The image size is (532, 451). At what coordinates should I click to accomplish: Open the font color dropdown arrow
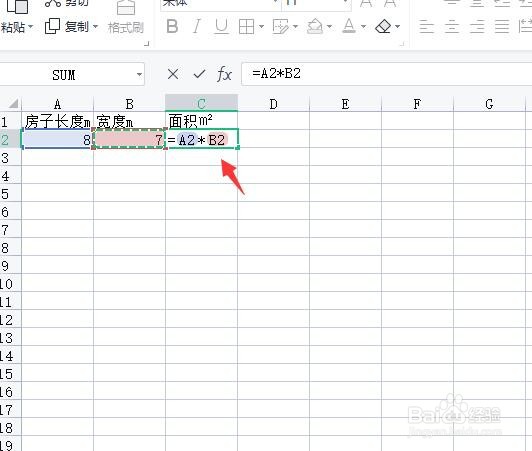pyautogui.click(x=363, y=26)
